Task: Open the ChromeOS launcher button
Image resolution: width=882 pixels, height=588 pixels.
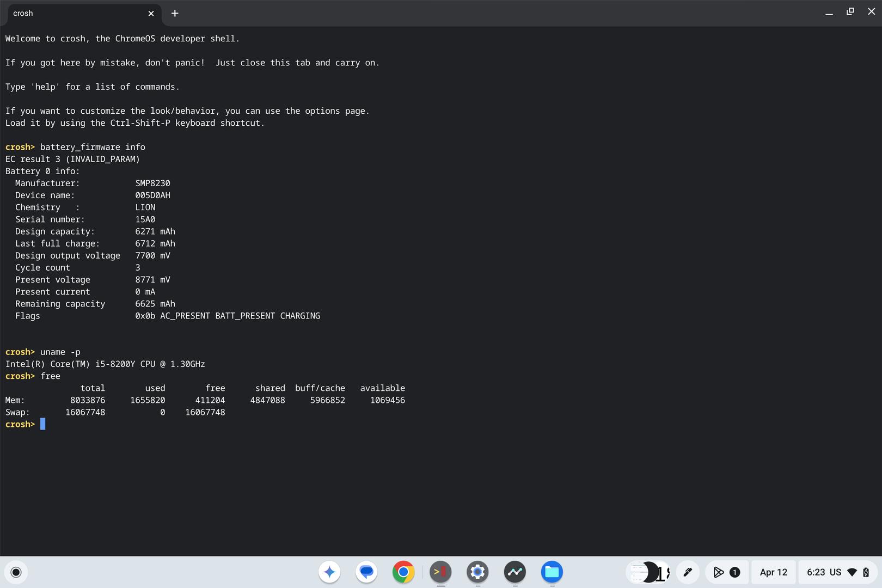Action: [16, 572]
